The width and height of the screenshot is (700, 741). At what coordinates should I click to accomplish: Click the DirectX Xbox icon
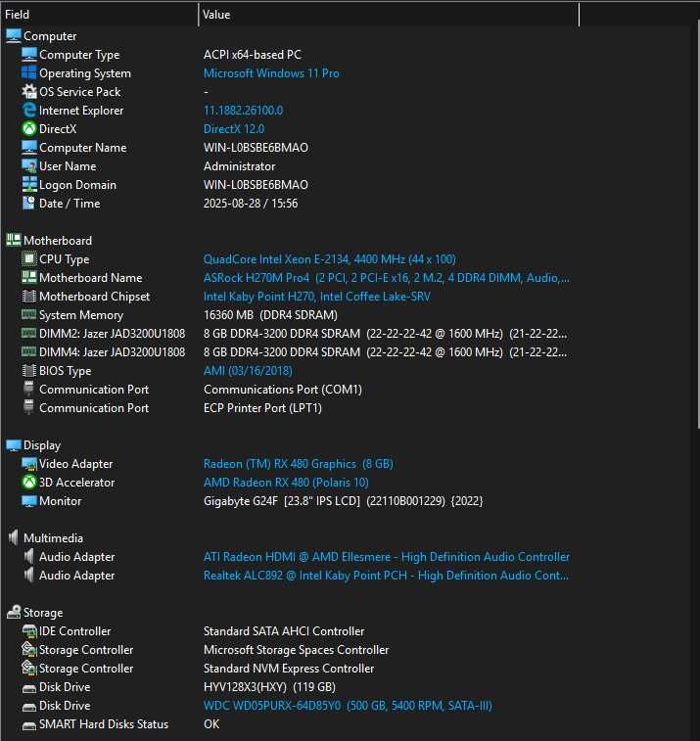click(x=28, y=128)
